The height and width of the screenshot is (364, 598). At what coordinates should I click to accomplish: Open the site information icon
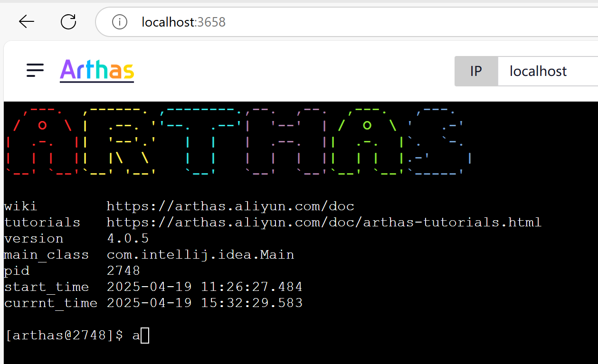[x=119, y=22]
